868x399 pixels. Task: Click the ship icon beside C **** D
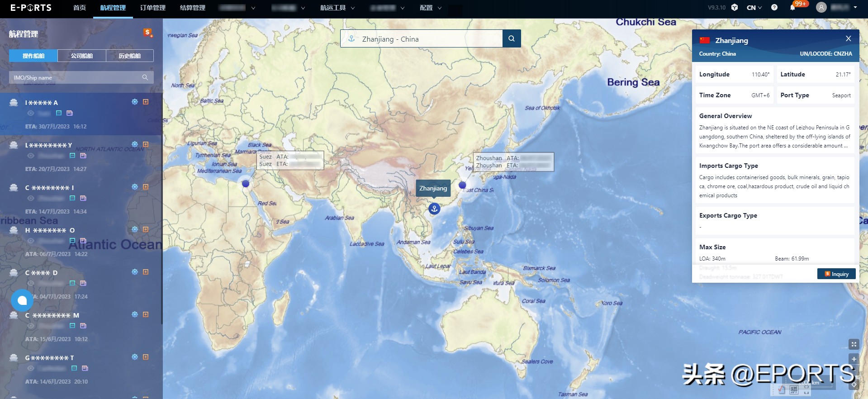(x=14, y=272)
